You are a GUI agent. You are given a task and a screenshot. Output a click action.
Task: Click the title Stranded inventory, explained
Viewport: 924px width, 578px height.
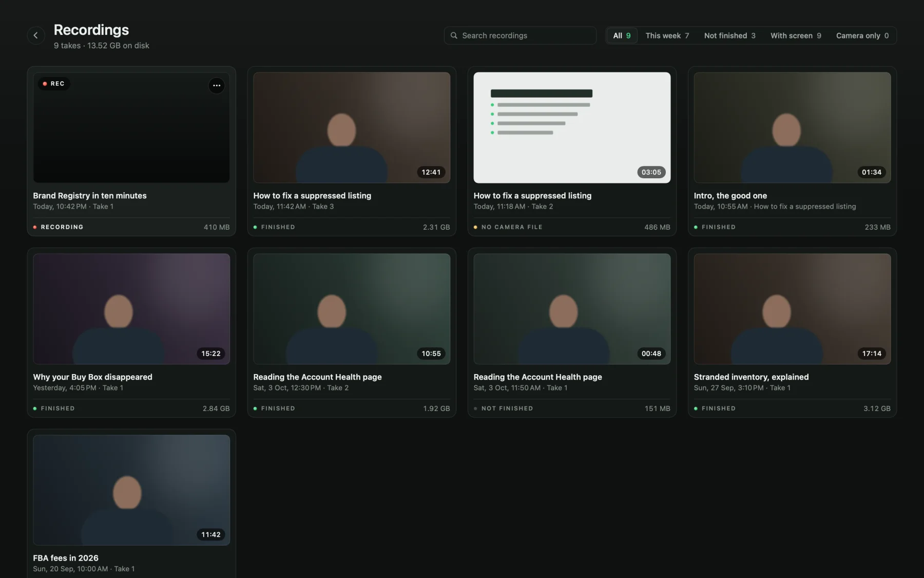click(752, 377)
